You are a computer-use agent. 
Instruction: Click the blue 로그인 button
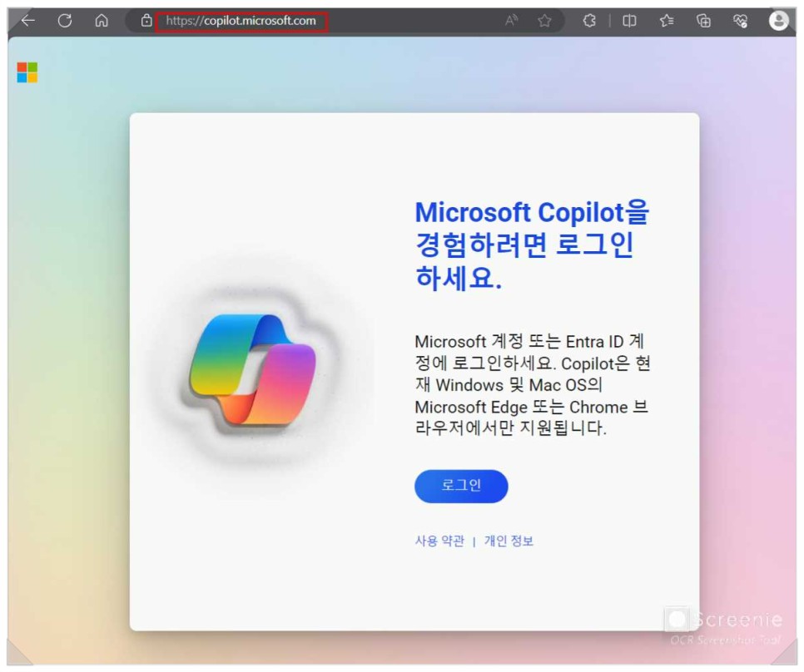461,486
